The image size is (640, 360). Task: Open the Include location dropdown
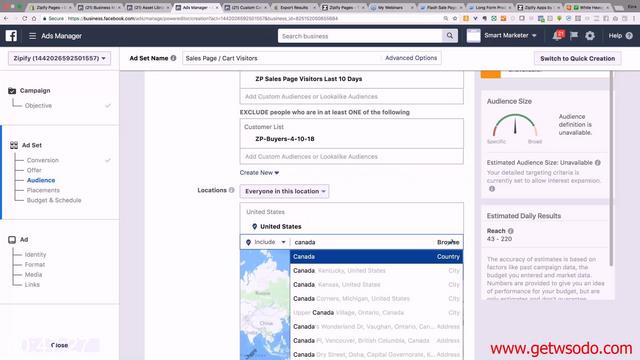pos(266,242)
